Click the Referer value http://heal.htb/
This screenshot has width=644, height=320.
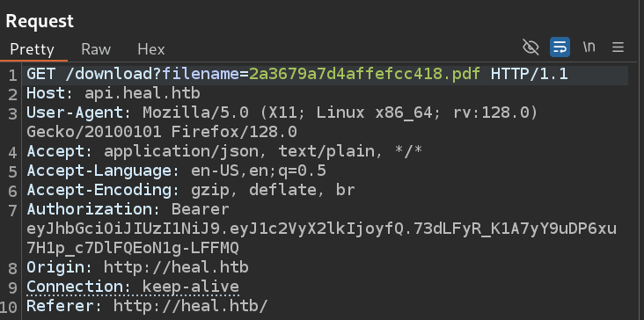point(191,307)
